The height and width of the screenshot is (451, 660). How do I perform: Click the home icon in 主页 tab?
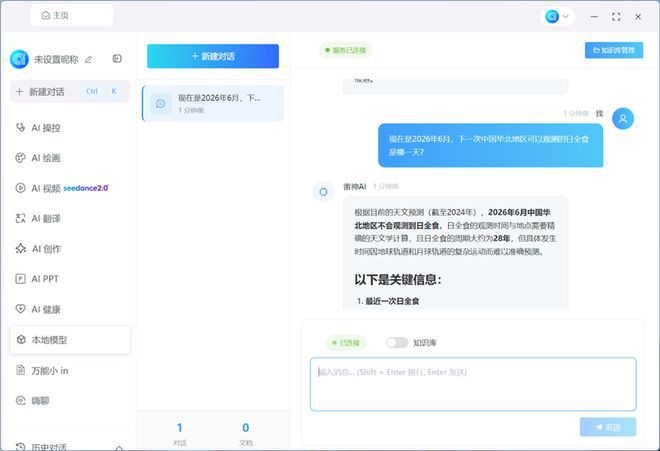45,16
